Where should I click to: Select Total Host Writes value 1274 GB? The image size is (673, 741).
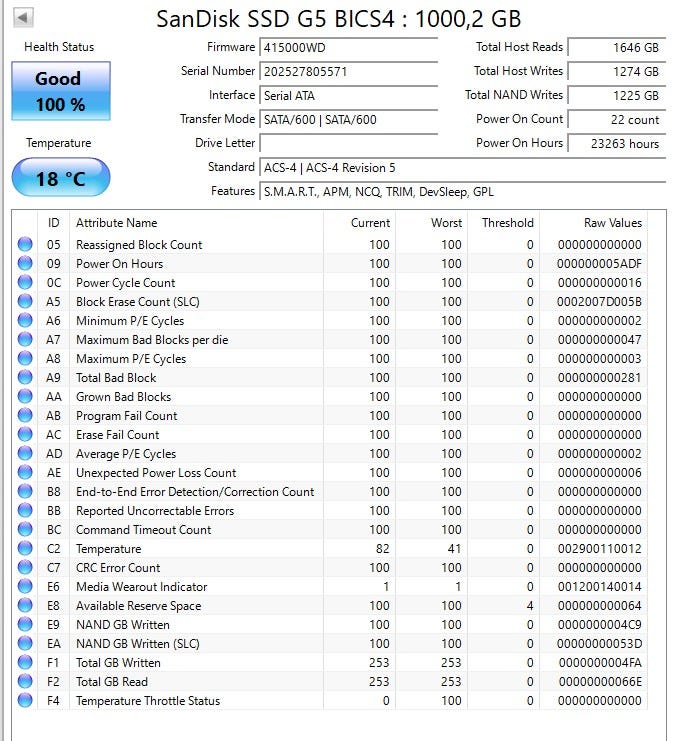(617, 72)
